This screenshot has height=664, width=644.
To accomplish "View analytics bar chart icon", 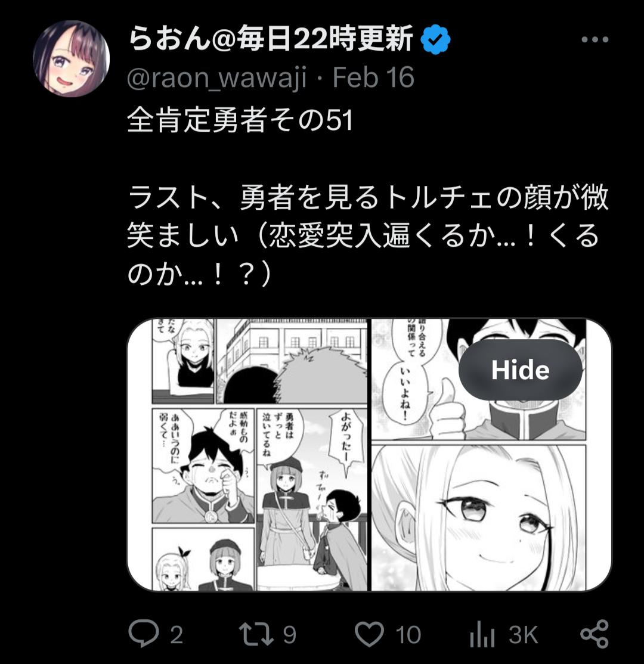I will click(x=482, y=634).
